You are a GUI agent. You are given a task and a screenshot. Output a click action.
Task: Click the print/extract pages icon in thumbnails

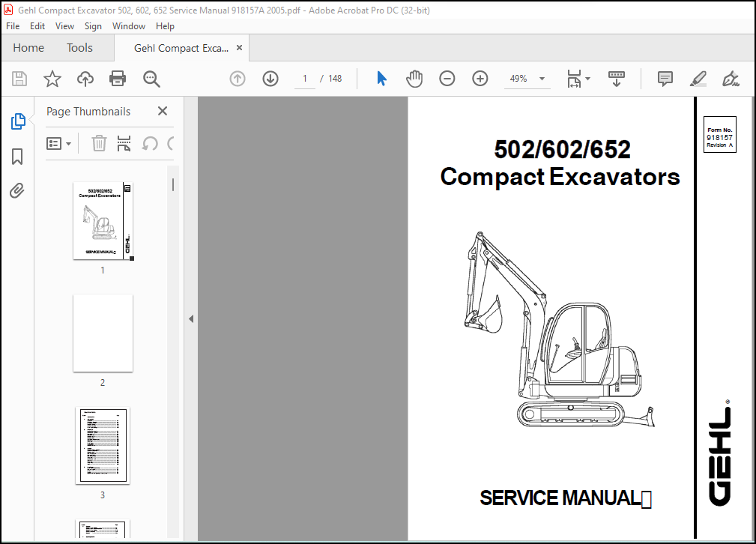[x=124, y=143]
